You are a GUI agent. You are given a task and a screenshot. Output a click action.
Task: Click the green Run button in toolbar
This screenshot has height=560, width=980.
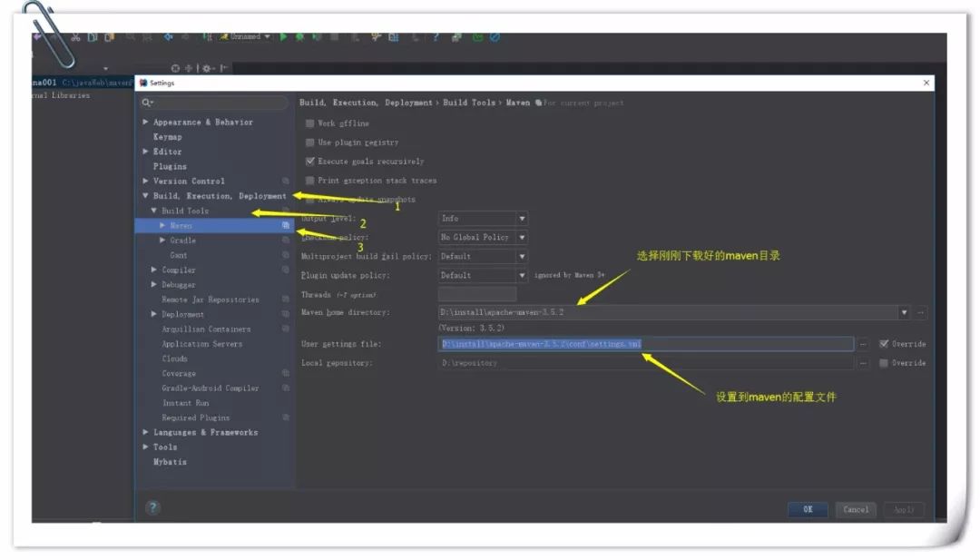coord(283,37)
